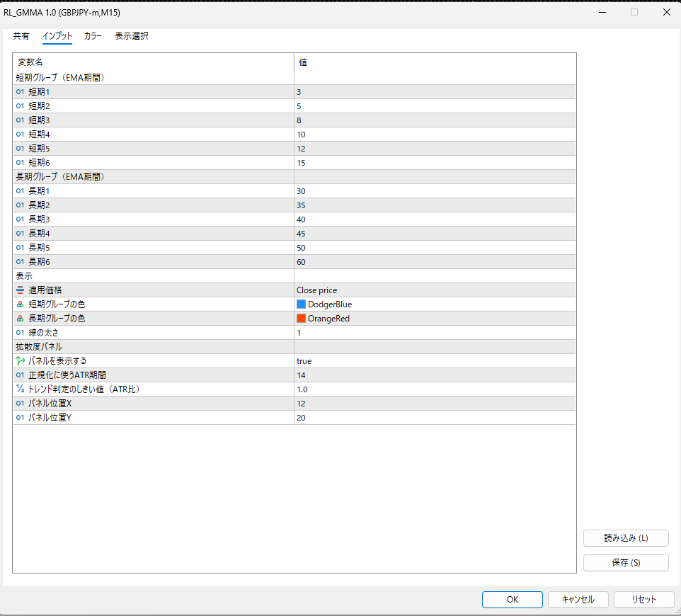Click the fraction icon beside トレンド判定のしきい値

point(20,389)
